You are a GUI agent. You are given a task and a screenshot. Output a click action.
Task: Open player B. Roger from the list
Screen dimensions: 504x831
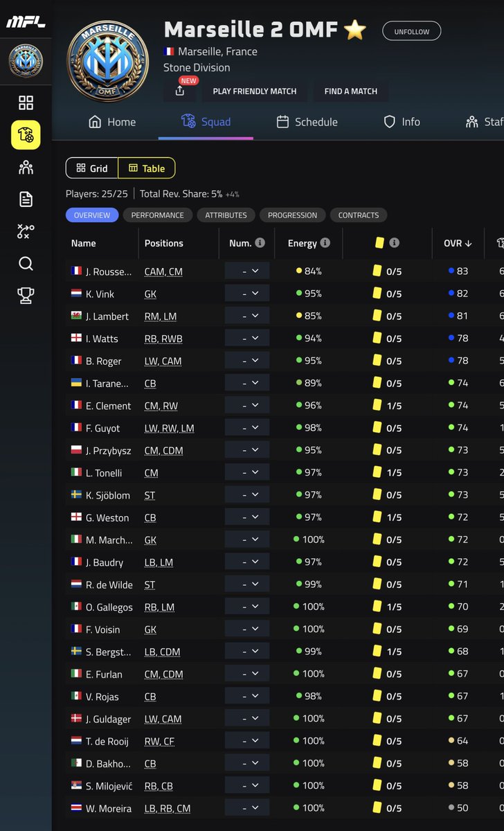click(104, 361)
